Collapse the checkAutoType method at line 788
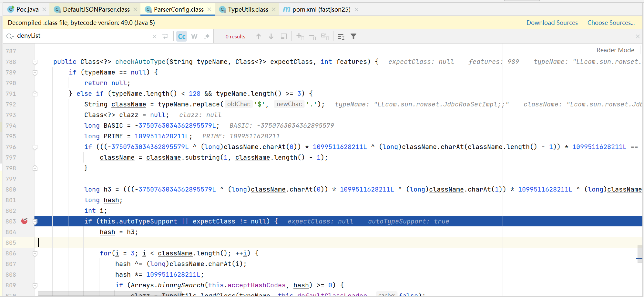 (x=35, y=62)
